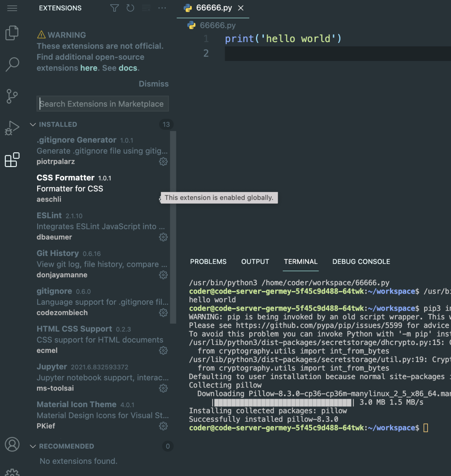The image size is (451, 476).
Task: Open the Search view
Action: coord(12,64)
